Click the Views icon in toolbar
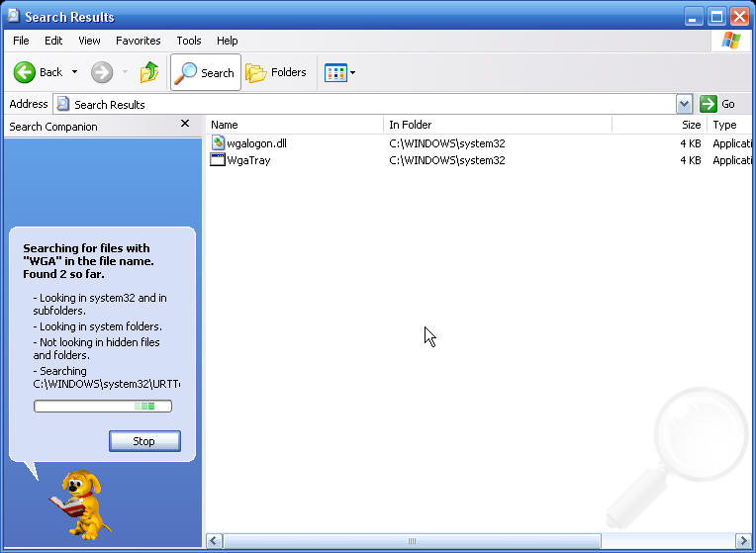Image resolution: width=756 pixels, height=553 pixels. [335, 73]
